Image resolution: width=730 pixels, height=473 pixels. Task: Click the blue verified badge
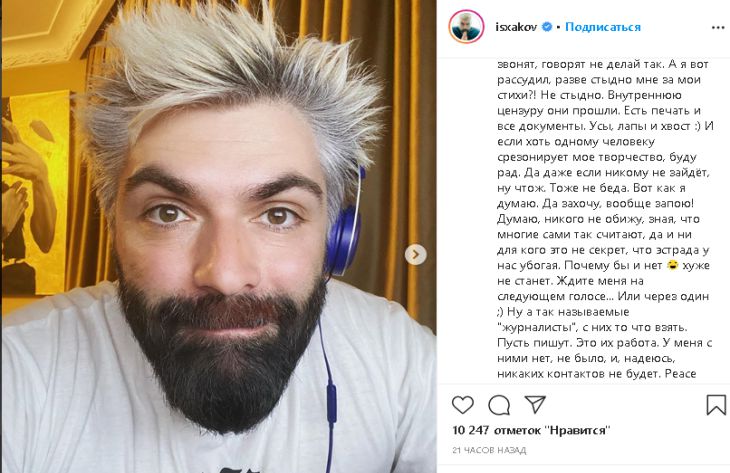pyautogui.click(x=548, y=27)
